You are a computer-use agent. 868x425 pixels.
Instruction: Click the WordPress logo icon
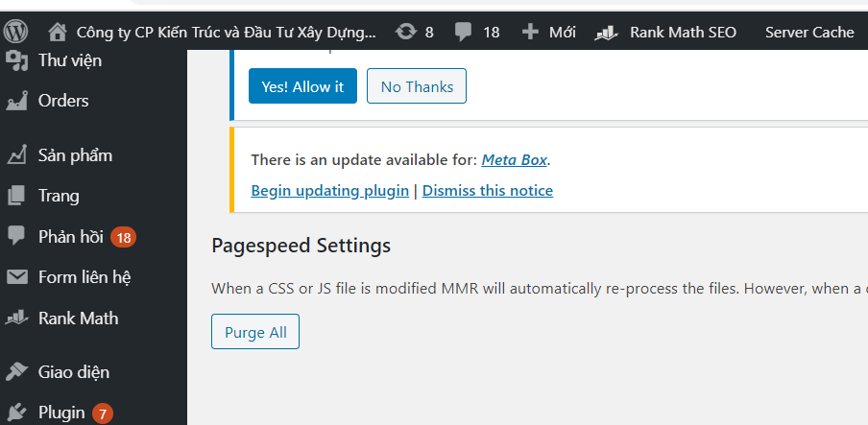click(x=16, y=32)
